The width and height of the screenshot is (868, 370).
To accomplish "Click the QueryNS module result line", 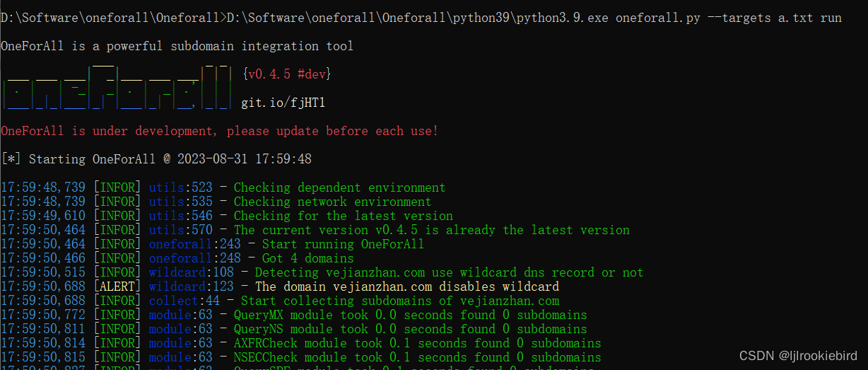I will pos(294,329).
